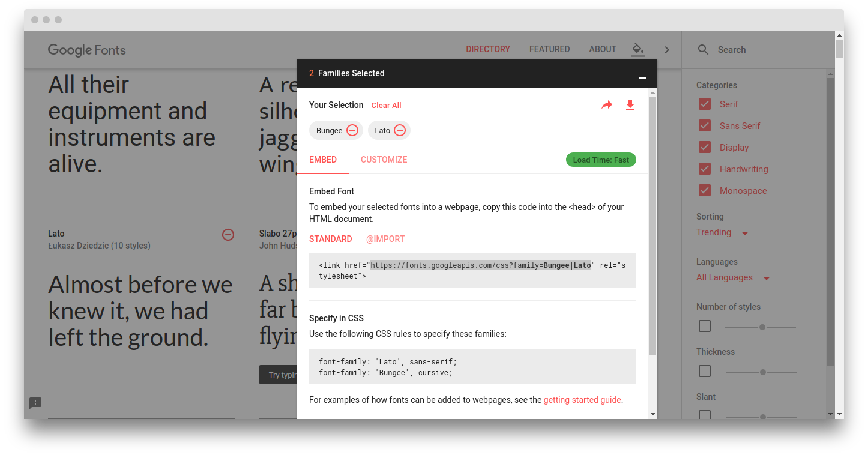Open the FEATURED nav item
Viewport: 868px width, 461px height.
click(x=550, y=49)
